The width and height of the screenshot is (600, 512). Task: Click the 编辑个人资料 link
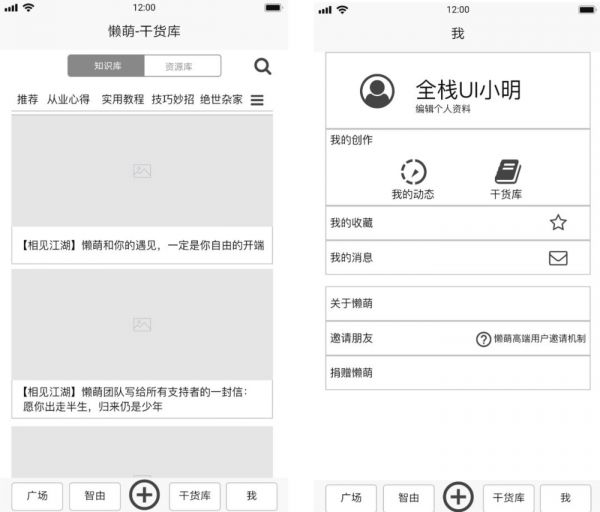point(443,108)
